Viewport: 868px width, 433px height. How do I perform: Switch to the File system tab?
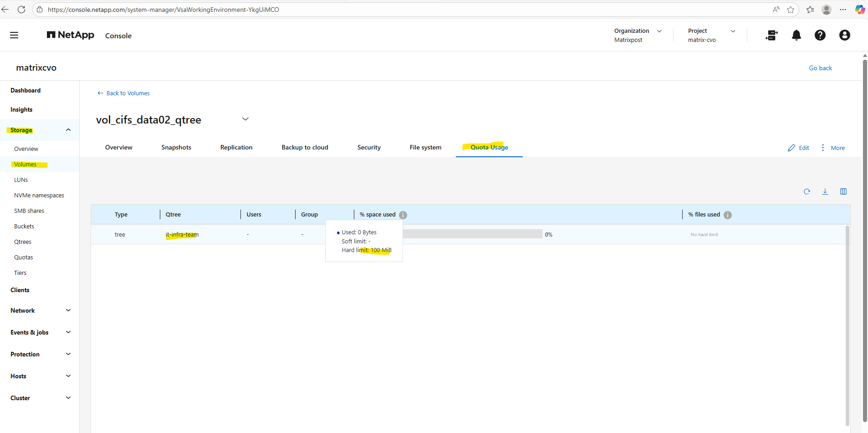pyautogui.click(x=425, y=147)
